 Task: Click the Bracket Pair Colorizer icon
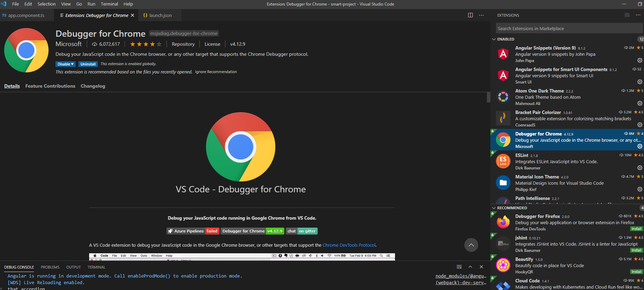point(503,118)
